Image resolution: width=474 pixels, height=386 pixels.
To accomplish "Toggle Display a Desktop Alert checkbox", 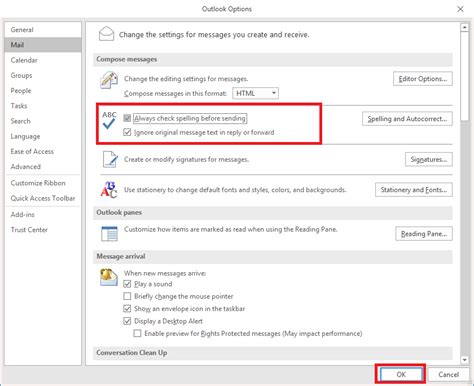I will [127, 321].
